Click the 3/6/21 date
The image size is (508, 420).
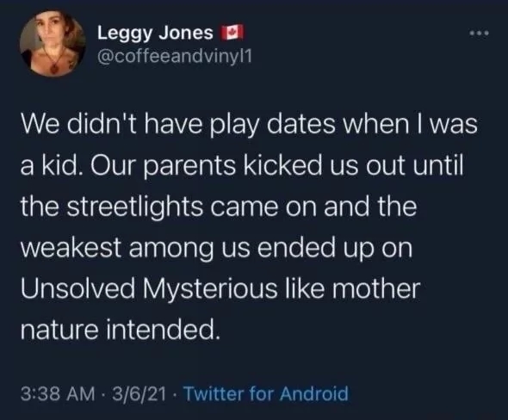coord(139,394)
